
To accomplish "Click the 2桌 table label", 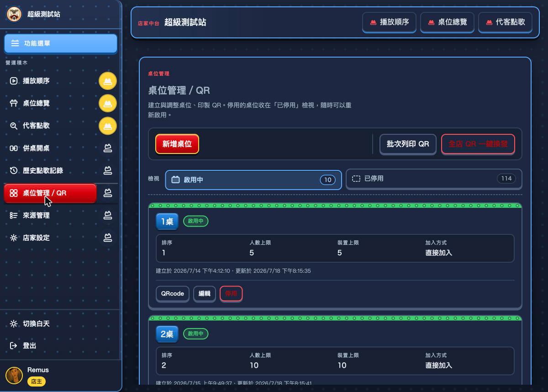I will pyautogui.click(x=167, y=334).
